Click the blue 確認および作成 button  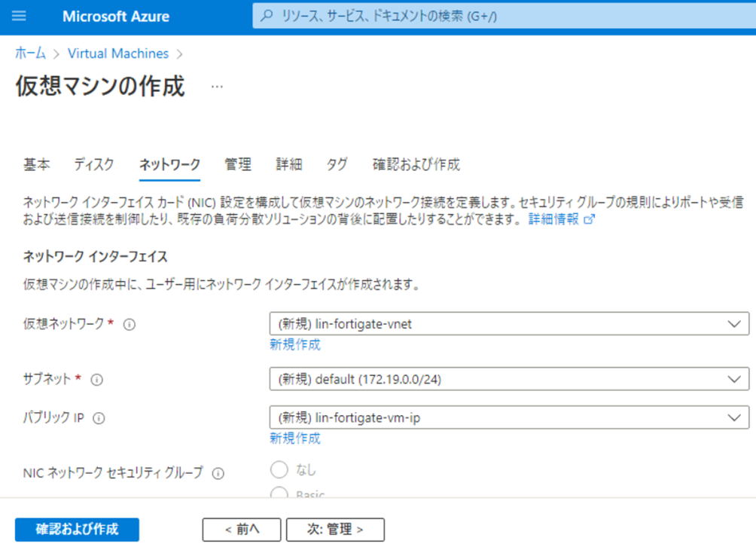[x=77, y=530]
